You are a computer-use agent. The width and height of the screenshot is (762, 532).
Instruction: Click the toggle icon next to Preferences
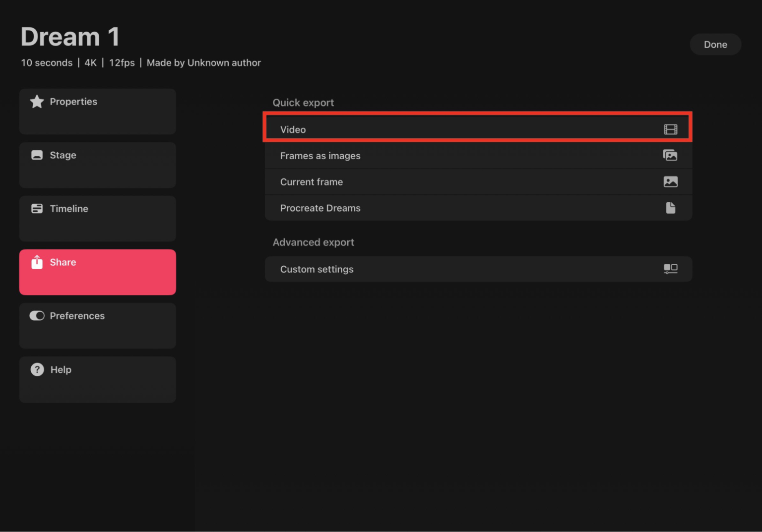[37, 316]
